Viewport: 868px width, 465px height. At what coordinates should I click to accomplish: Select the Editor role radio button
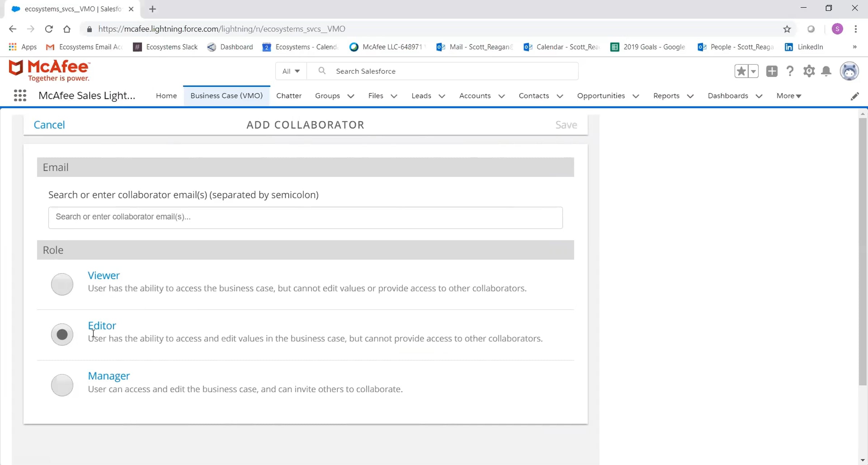[x=62, y=334]
